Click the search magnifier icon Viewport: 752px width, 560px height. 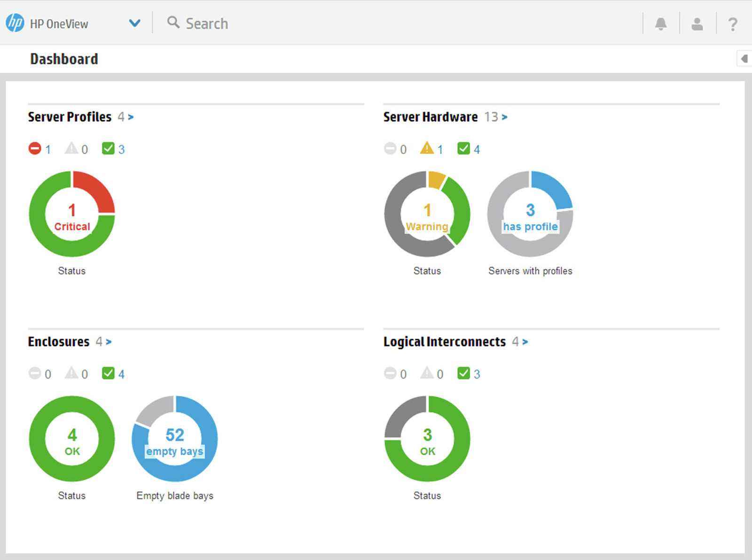(173, 22)
